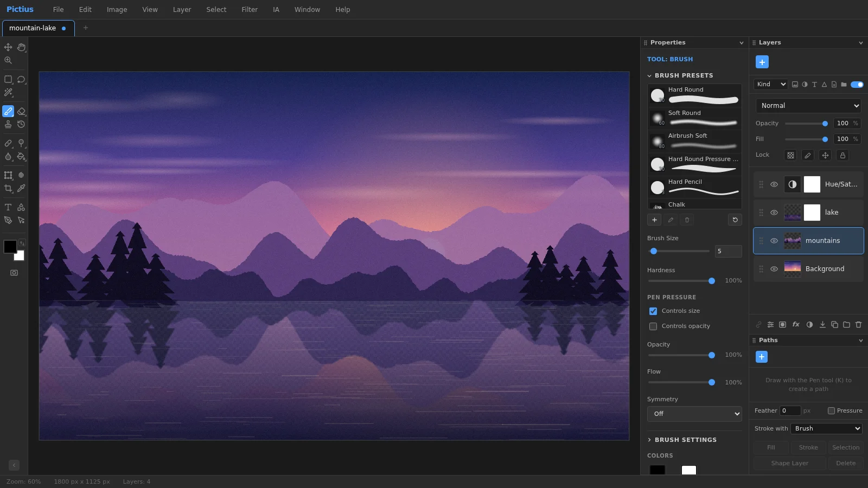Add a new layer with blue plus
Screen dimensions: 868x488
tap(762, 62)
